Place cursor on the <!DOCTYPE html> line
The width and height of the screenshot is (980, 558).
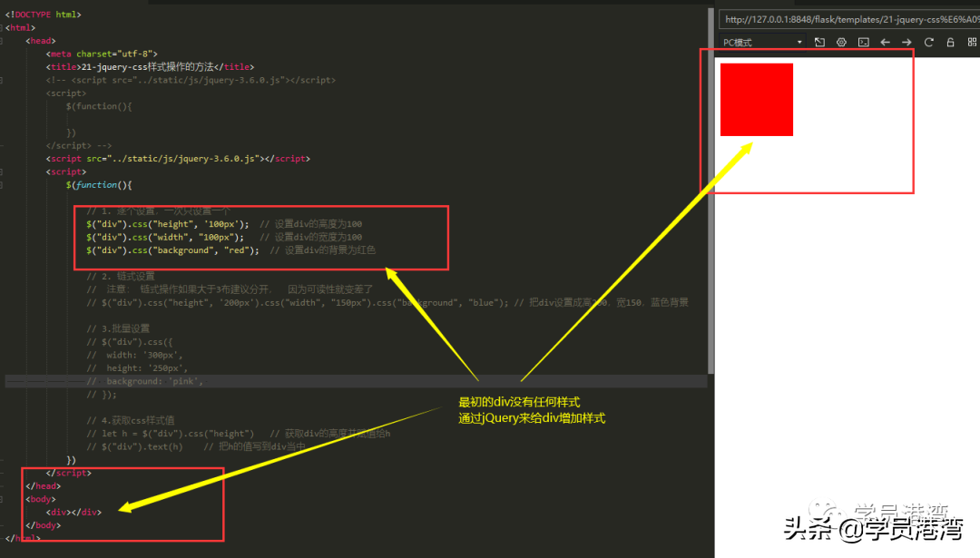tap(44, 15)
